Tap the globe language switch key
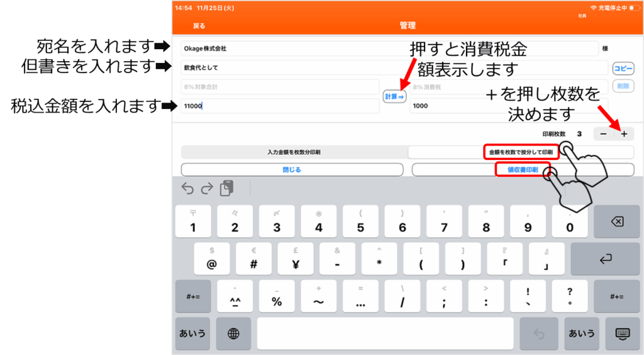The image size is (644, 355). 233,334
